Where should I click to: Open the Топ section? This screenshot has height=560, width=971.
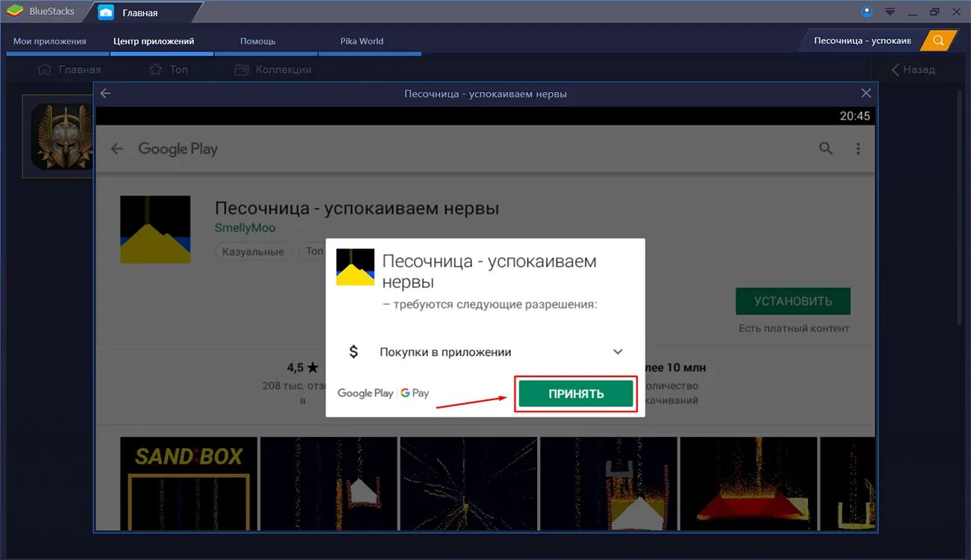tap(168, 69)
